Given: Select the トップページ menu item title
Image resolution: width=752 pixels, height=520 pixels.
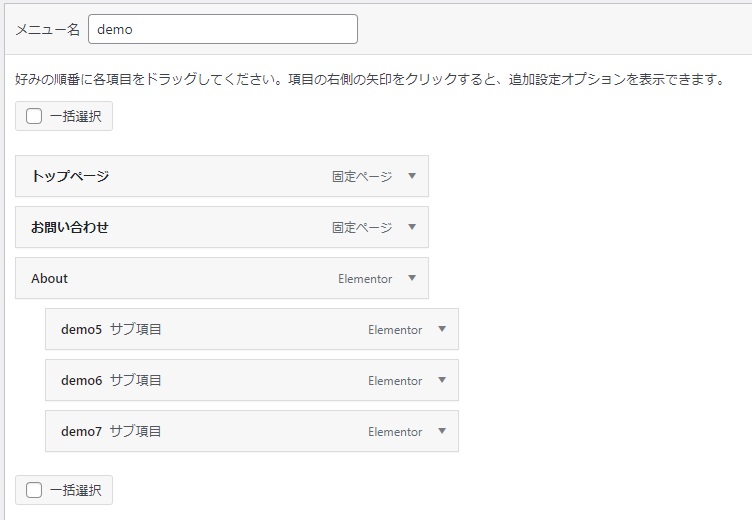Looking at the screenshot, I should [70, 176].
